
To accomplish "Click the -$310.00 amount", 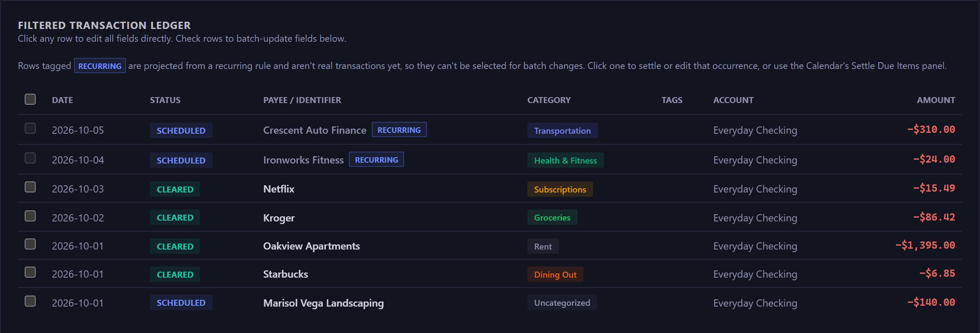I will pyautogui.click(x=931, y=129).
